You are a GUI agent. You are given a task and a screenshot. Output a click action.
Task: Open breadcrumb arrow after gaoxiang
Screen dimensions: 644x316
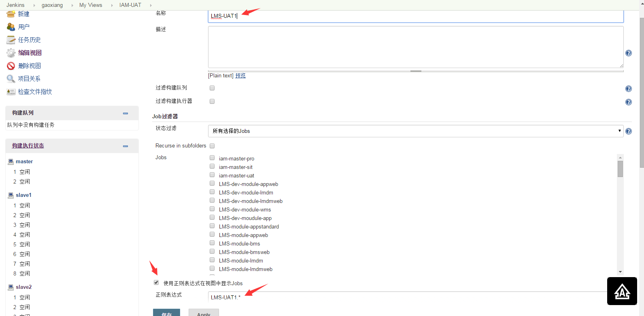72,5
